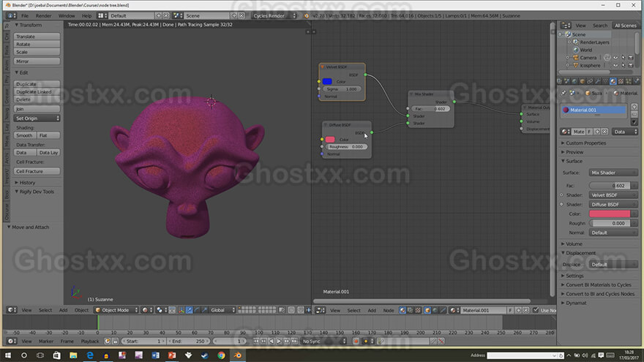Open the Texture properties tab
Screen dimensions: 644x362
coord(621,81)
